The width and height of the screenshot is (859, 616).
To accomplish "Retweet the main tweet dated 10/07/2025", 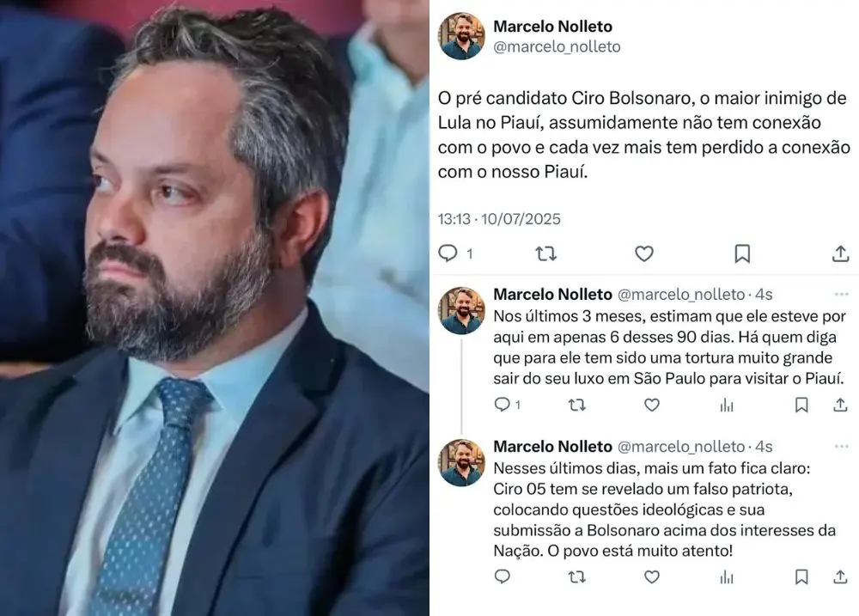I will click(545, 253).
